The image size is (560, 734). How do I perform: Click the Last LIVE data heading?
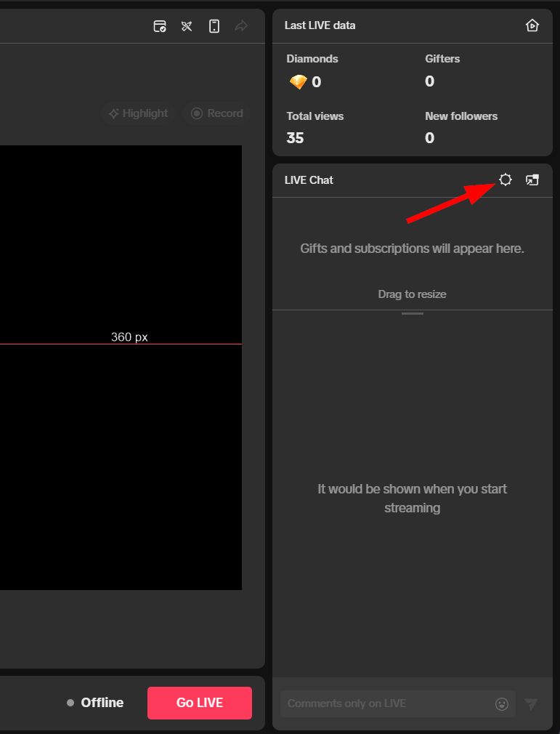[320, 25]
